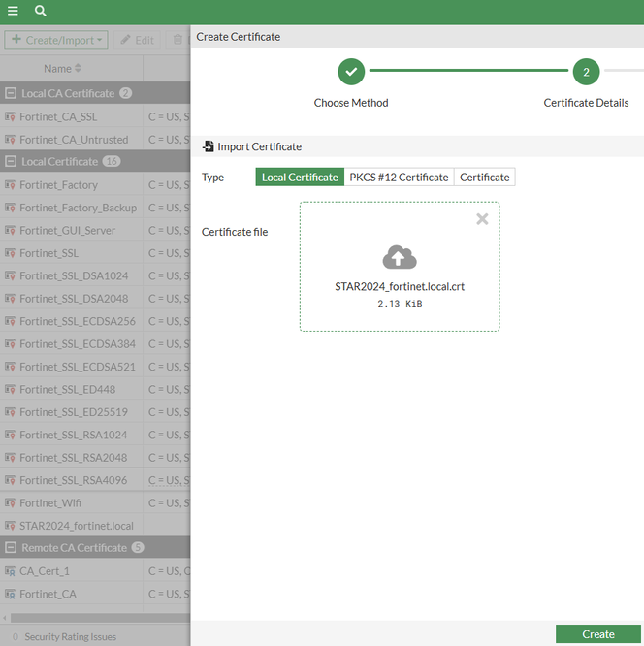Choose the Certificate type option
The image size is (644, 646).
click(x=485, y=178)
